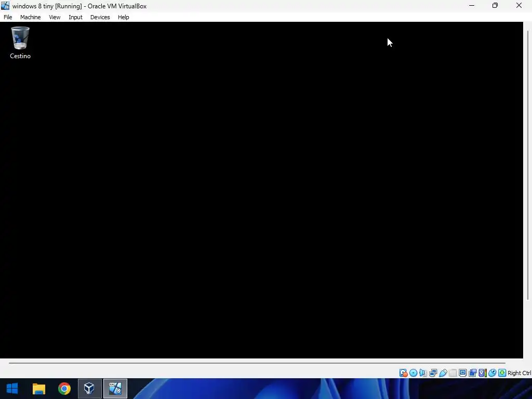This screenshot has width=532, height=399.
Task: Click the recording status icon with stacked screens
Action: click(x=472, y=373)
